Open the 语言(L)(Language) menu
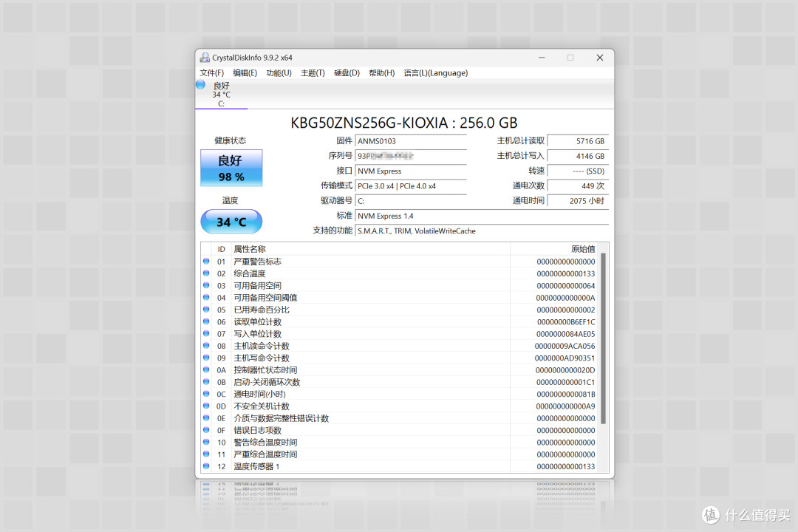Viewport: 798px width, 532px height. [x=436, y=73]
